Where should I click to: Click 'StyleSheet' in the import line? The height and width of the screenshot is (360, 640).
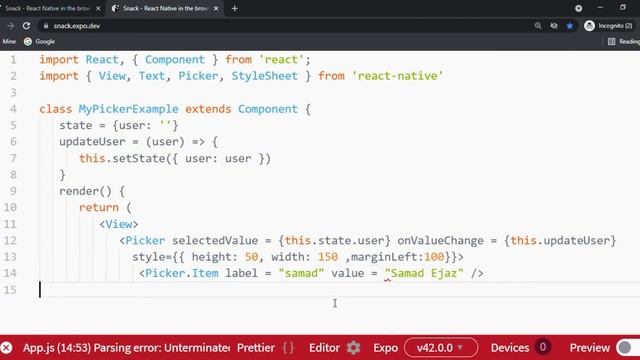click(264, 76)
